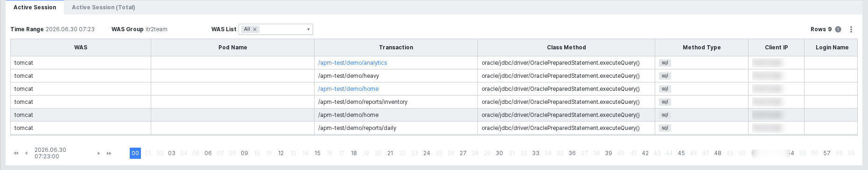Click the Rows info icon
The width and height of the screenshot is (868, 170).
click(838, 29)
